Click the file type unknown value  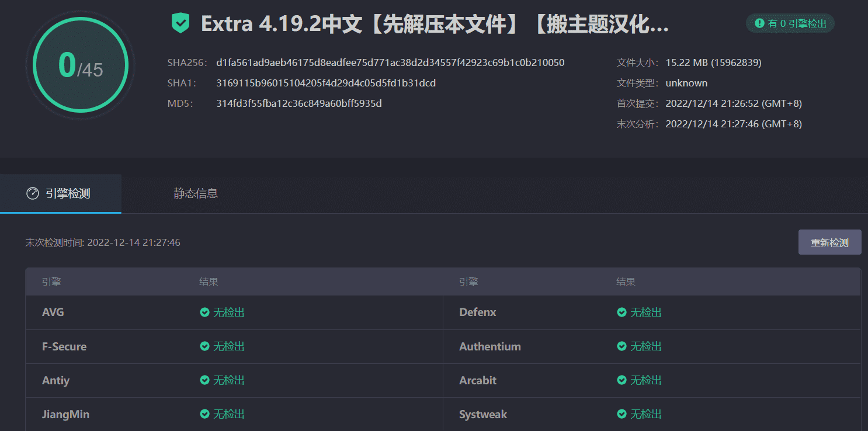(686, 83)
